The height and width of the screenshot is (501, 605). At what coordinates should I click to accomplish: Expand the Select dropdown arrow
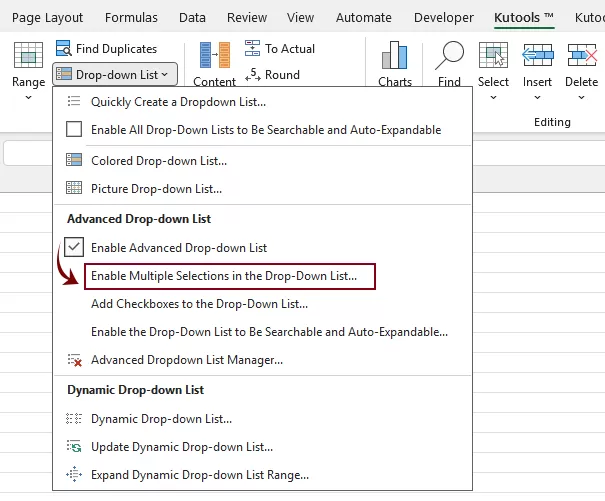493,98
